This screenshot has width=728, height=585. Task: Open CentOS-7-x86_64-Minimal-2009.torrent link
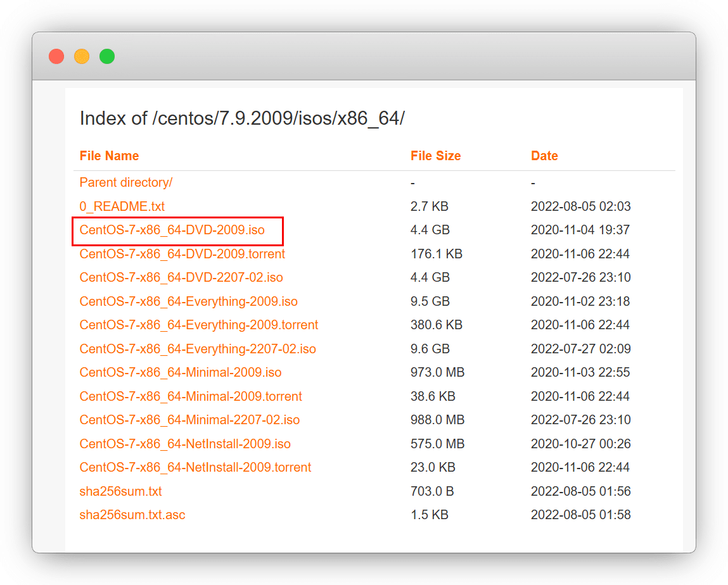[190, 396]
